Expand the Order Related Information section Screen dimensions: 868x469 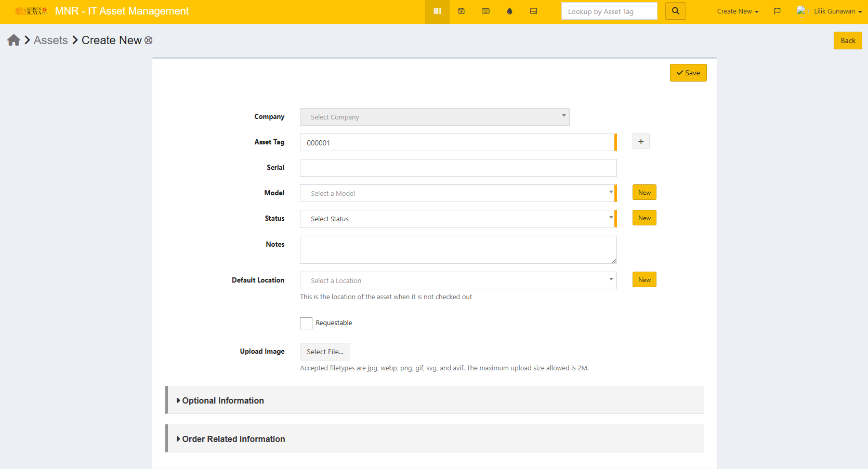[233, 439]
